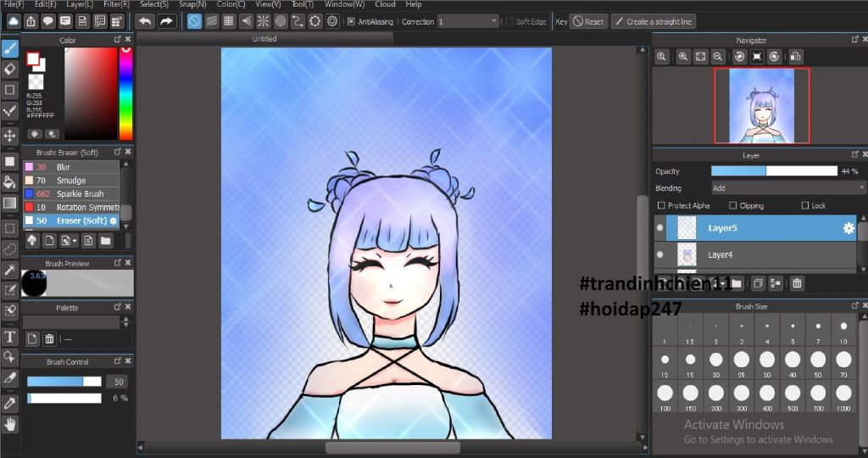
Task: Enable the radial snap
Action: [x=264, y=21]
